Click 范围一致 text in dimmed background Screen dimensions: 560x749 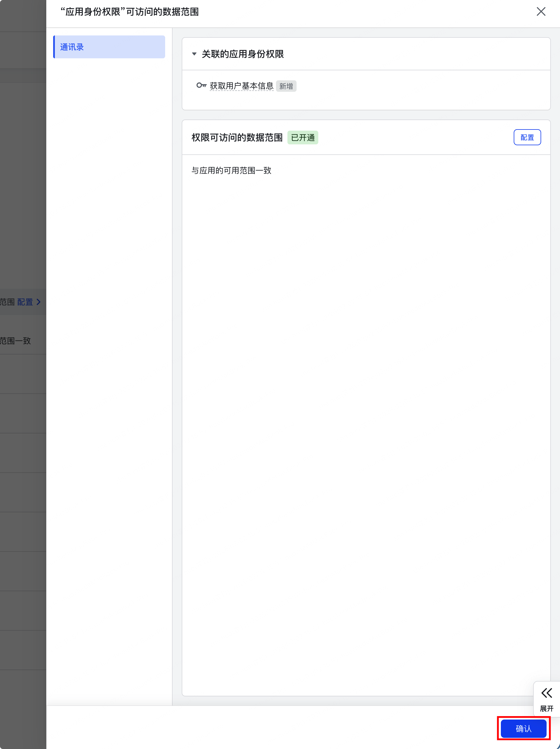click(15, 341)
